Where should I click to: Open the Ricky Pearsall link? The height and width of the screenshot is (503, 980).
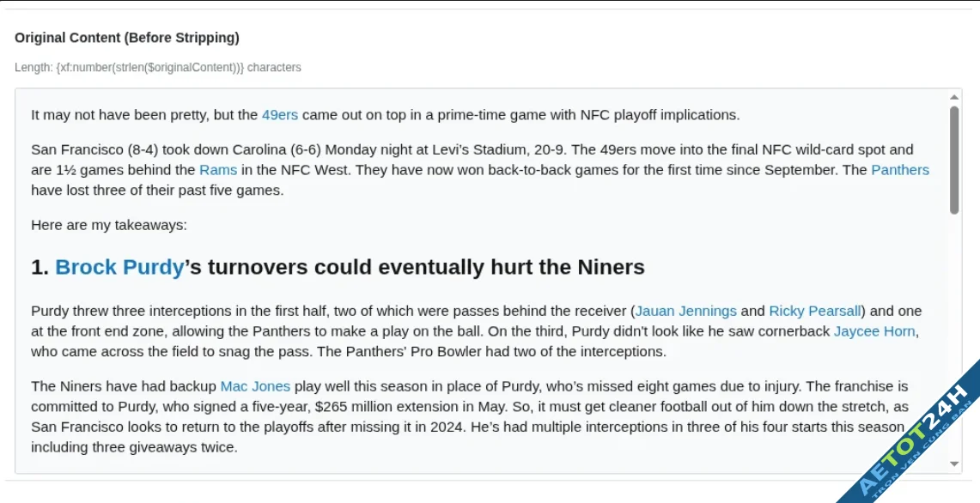[814, 311]
